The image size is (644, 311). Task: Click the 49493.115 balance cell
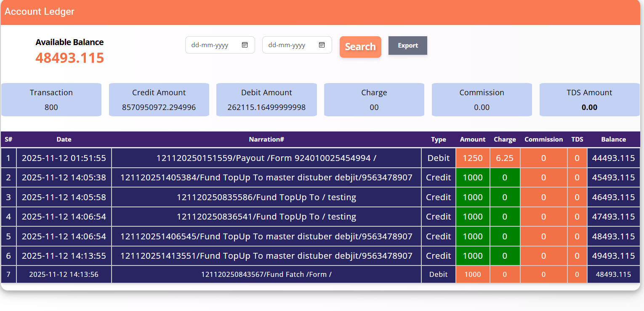(613, 256)
